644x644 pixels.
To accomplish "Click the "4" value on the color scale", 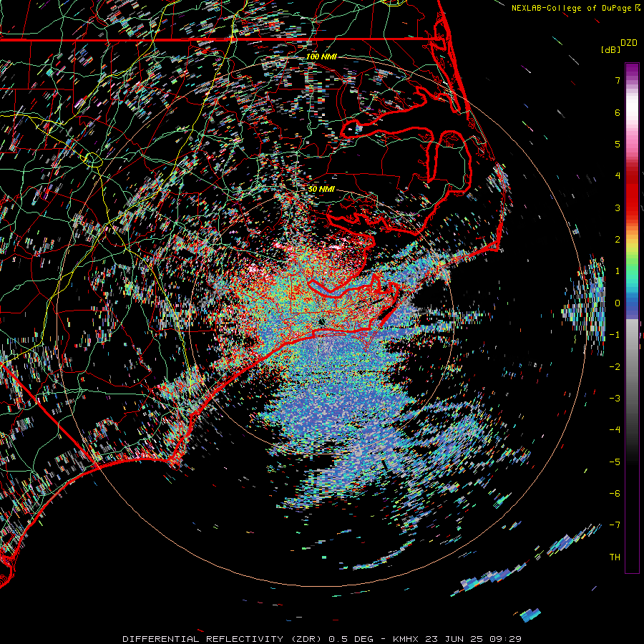I will pyautogui.click(x=618, y=176).
